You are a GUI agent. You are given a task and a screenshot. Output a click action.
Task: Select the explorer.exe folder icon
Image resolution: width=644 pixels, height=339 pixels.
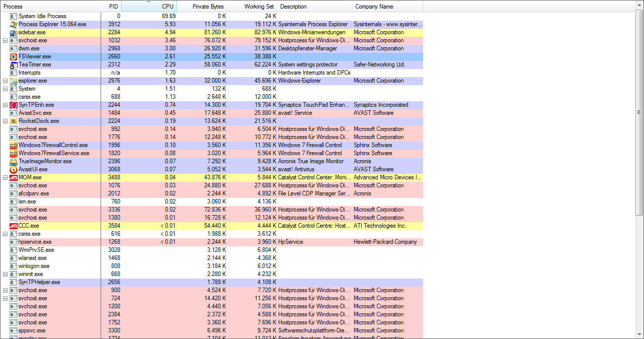point(14,81)
